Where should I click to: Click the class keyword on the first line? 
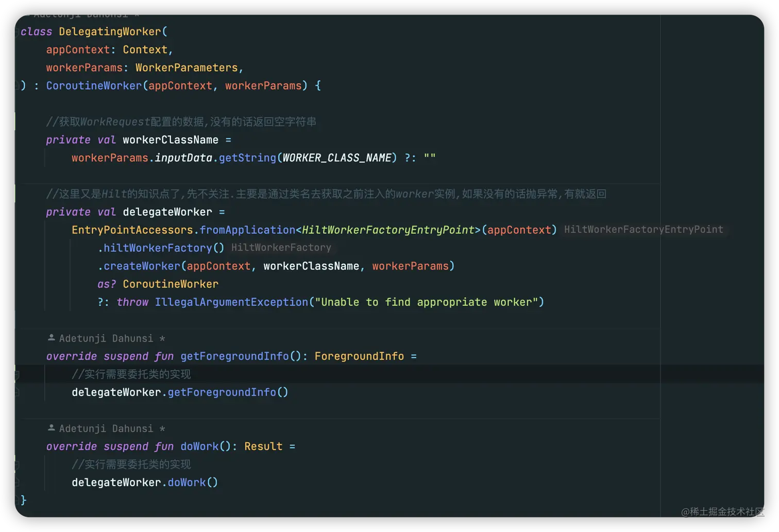[36, 31]
